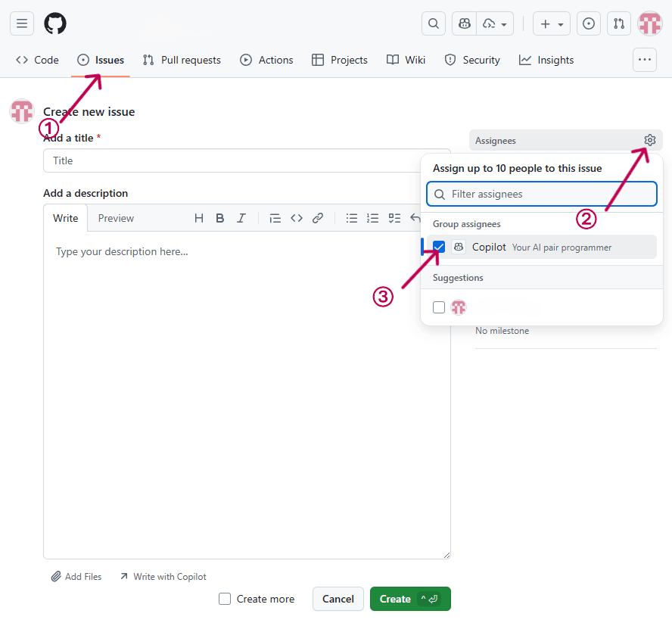This screenshot has height=623, width=672.
Task: Click the GitHub logo home icon
Action: (x=55, y=23)
